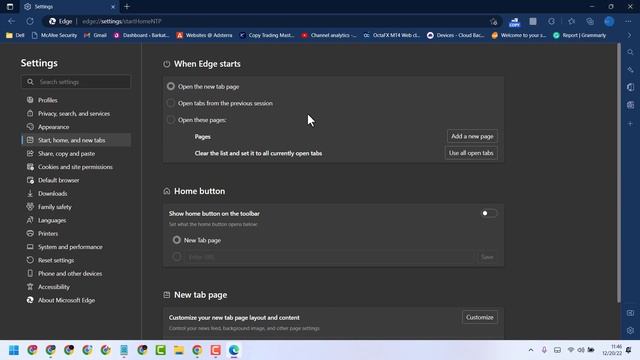Open the Settings and more ellipsis menu
Image resolution: width=640 pixels, height=360 pixels.
[628, 21]
